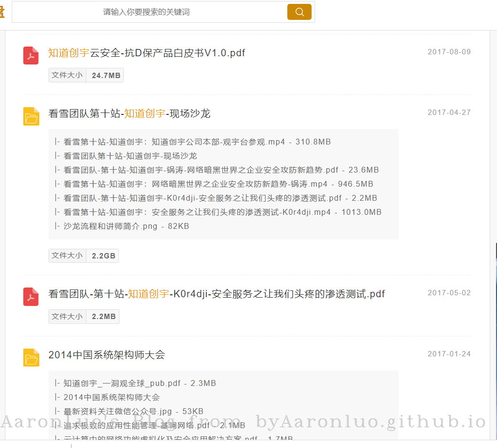Select 沙龙流程和讲师简介.png file entry
497x448 pixels.
pyautogui.click(x=126, y=226)
